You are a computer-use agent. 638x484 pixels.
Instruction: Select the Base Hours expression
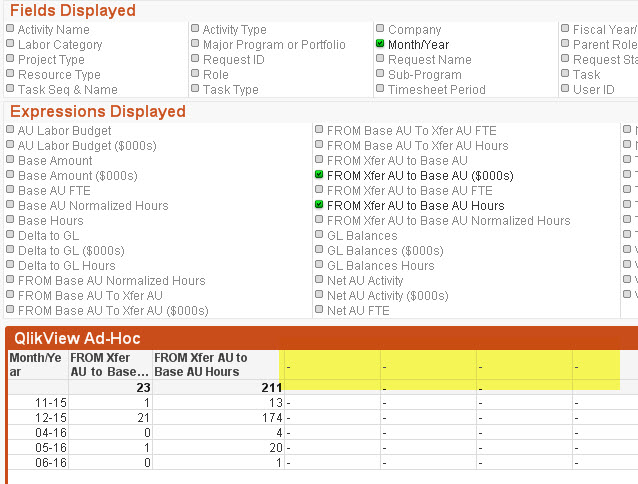click(10, 220)
